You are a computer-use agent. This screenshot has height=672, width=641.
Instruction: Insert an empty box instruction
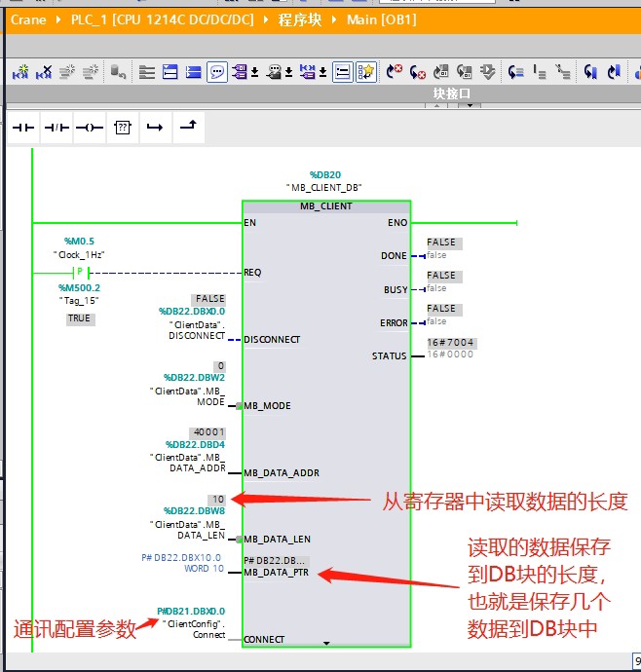[x=123, y=128]
